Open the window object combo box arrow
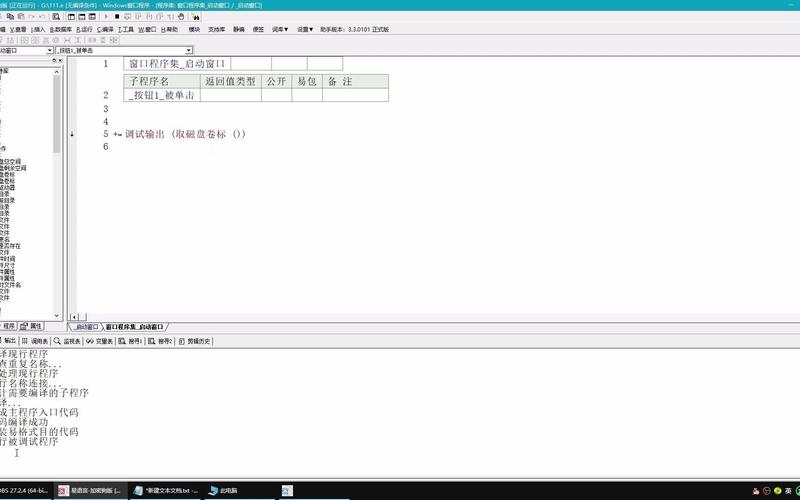Screen dimensions: 800x500 pos(49,51)
